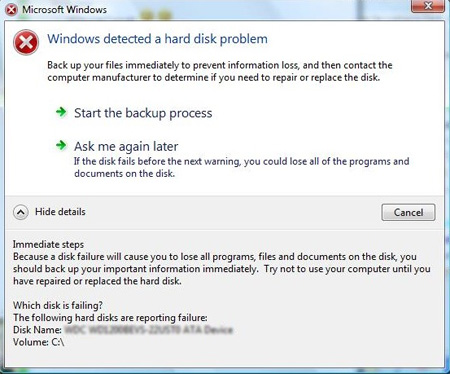Click the Immediate steps heading

(x=48, y=244)
